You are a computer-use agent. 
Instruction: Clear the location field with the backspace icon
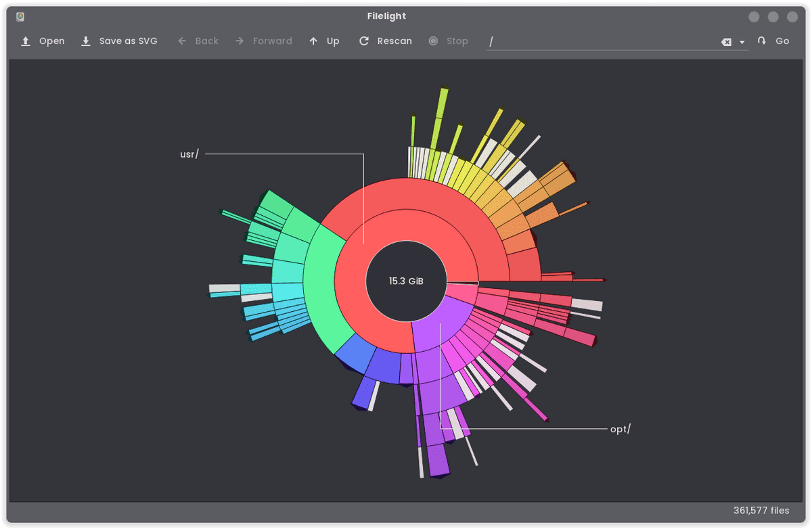click(726, 42)
